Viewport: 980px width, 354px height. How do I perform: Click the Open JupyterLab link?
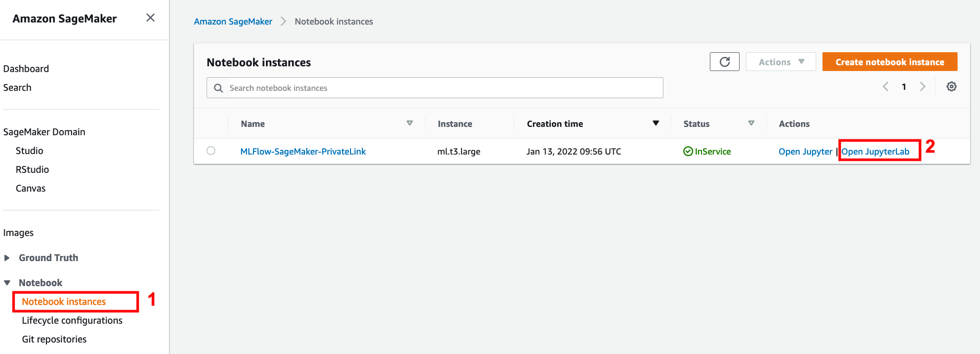(875, 151)
